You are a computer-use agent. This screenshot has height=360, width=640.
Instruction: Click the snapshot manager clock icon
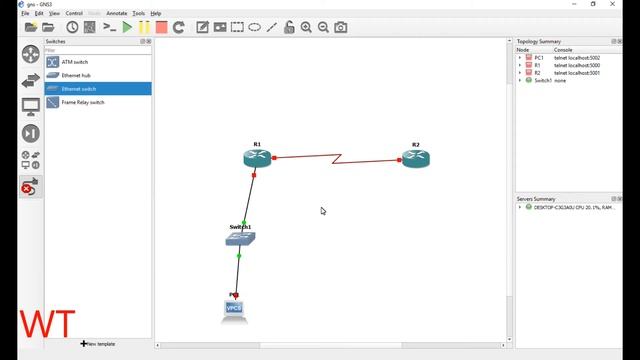(72, 27)
